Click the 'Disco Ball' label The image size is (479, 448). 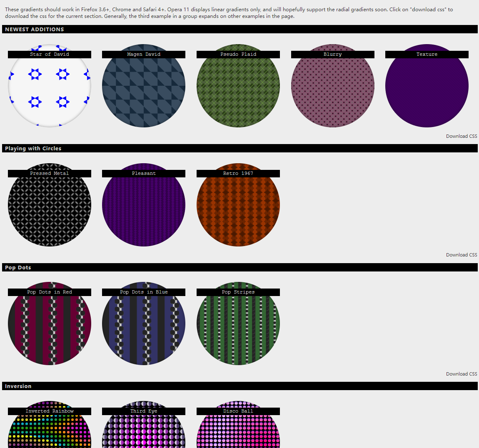coord(238,411)
